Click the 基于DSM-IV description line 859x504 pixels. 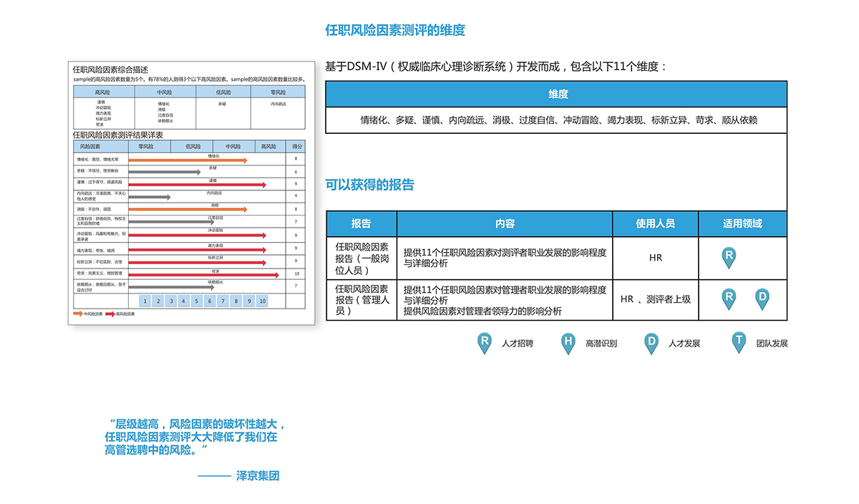click(496, 67)
